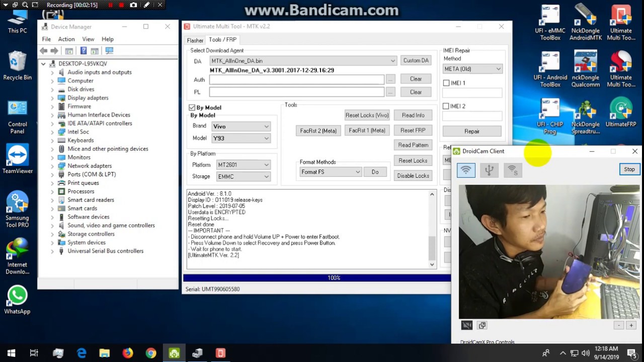Click the Auth file path field
The width and height of the screenshot is (644, 362).
point(297,79)
